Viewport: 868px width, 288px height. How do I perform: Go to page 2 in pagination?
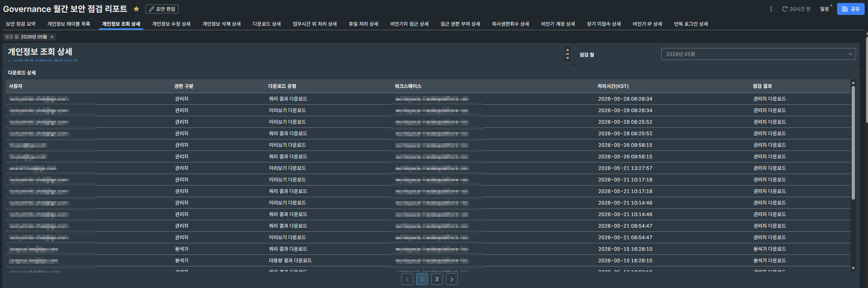[437, 279]
